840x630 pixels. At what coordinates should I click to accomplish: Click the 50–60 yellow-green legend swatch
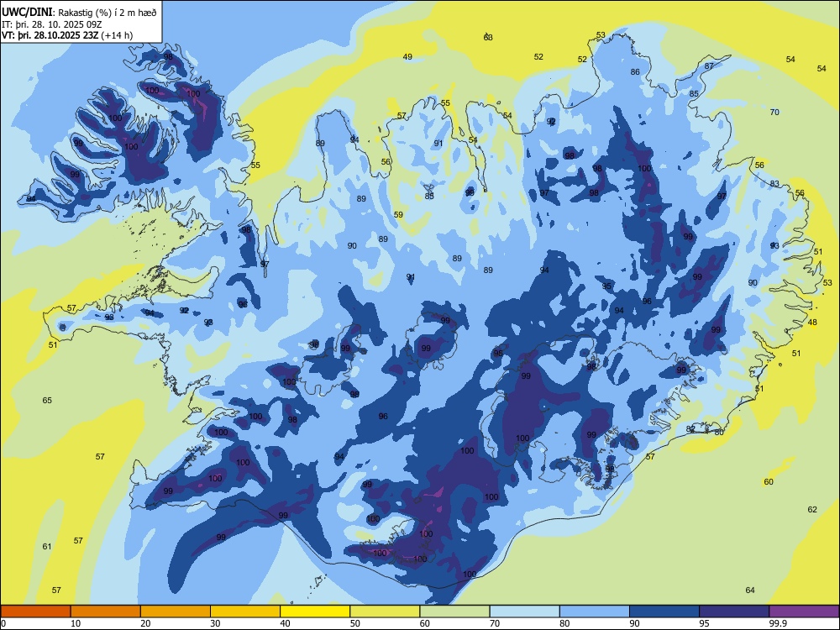coord(385,612)
